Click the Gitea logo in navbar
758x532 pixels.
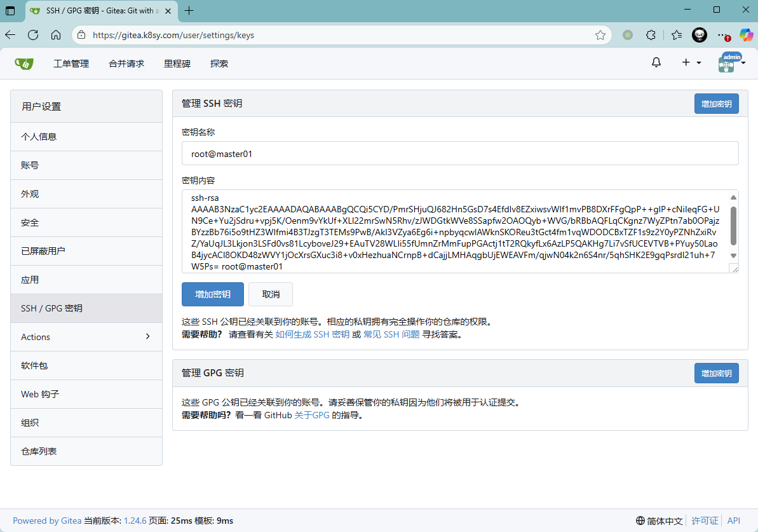coord(24,64)
